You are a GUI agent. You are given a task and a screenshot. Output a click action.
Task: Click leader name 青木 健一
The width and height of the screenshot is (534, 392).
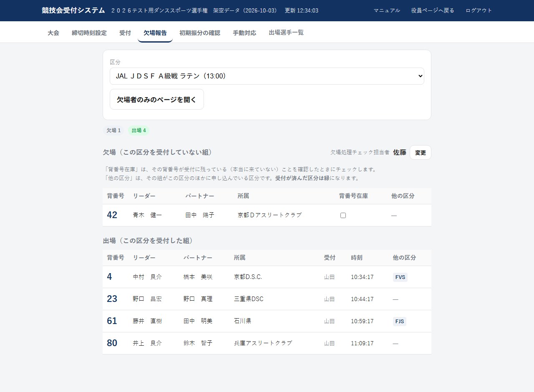pos(147,215)
